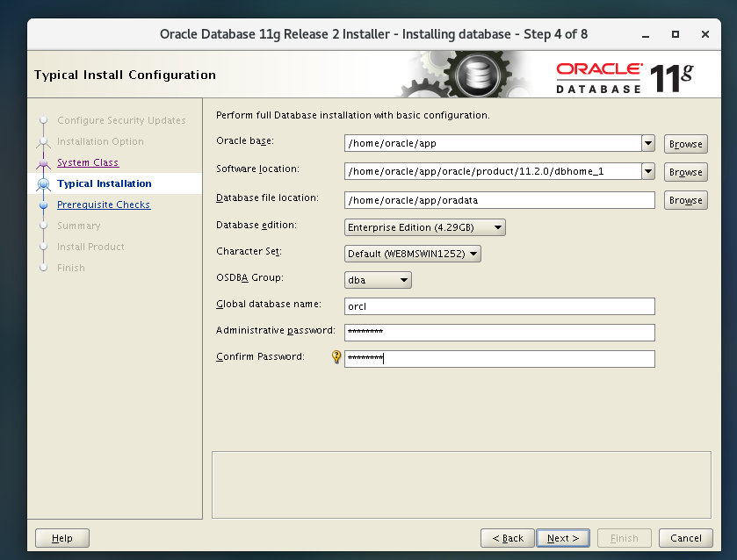Viewport: 737px width, 560px height.
Task: Click the Installation Option step label
Action: (100, 141)
